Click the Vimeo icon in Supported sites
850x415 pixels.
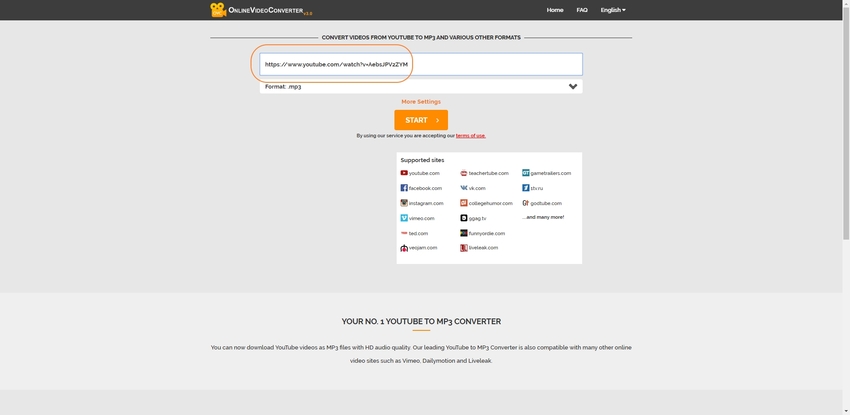coord(404,218)
